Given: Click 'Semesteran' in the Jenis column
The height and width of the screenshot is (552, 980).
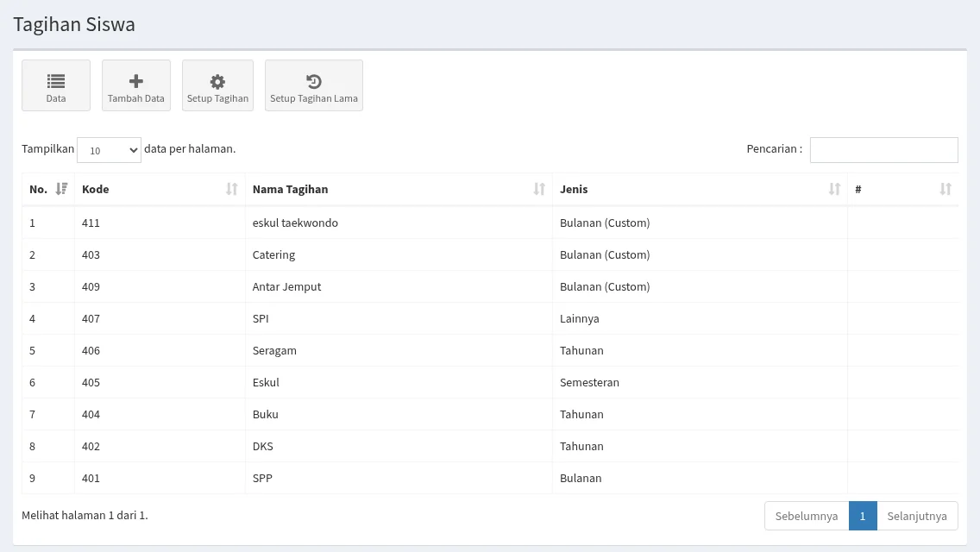Looking at the screenshot, I should [589, 382].
